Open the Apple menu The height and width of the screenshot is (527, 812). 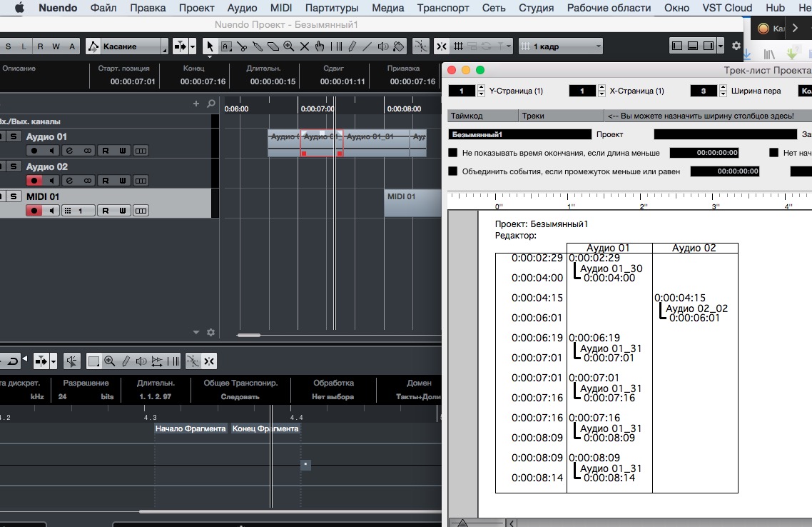click(19, 8)
